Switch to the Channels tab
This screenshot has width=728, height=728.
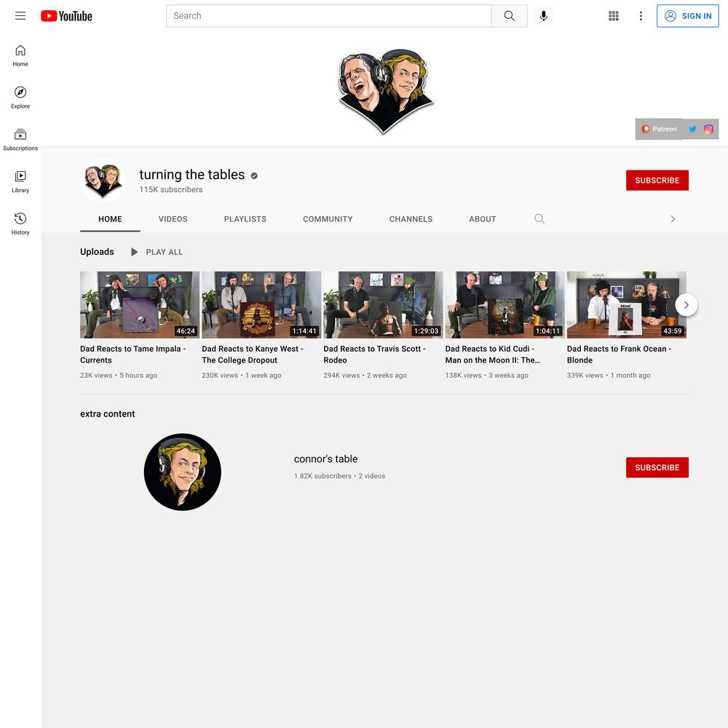coord(411,219)
